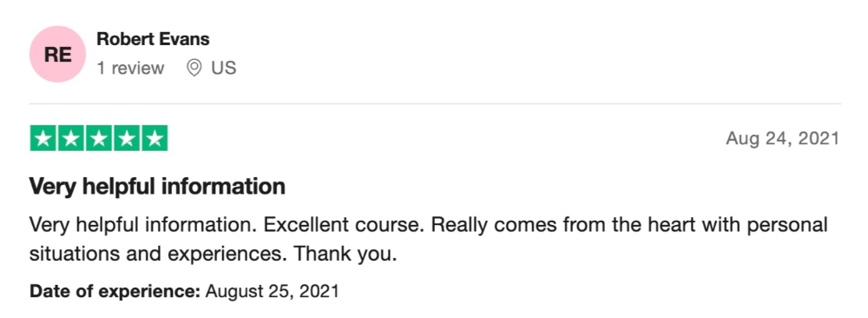Screen dimensions: 868x318
Task: Click the bold "Date of experience:" label
Action: (x=115, y=291)
